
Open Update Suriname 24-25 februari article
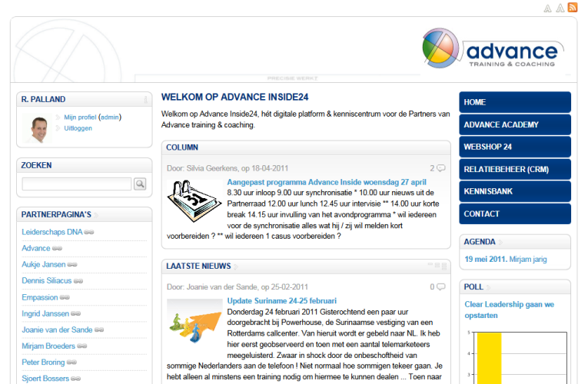click(281, 301)
